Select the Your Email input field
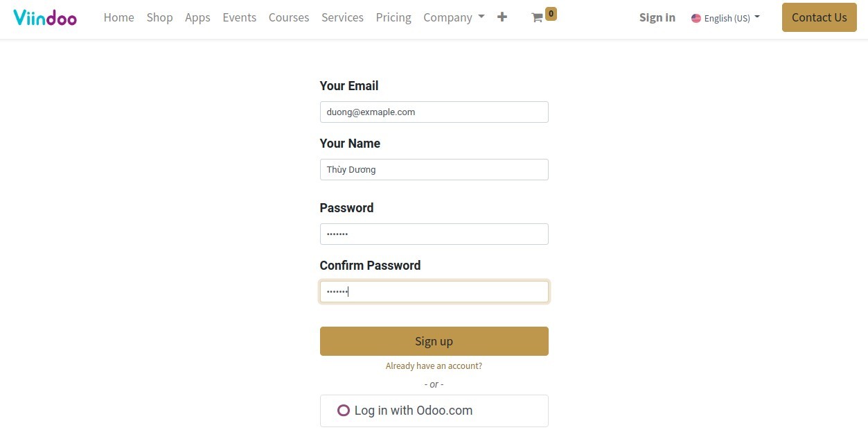The height and width of the screenshot is (439, 868). tap(434, 112)
